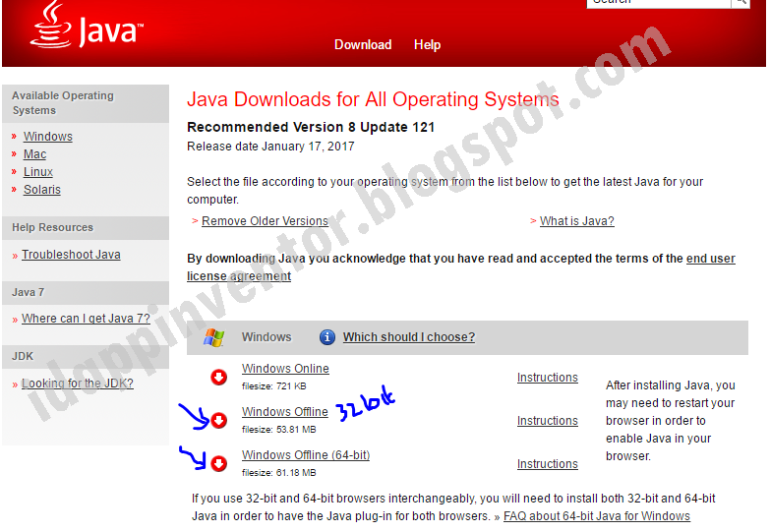This screenshot has width=770, height=532.
Task: Click the Windows section label in gray bar
Action: pos(267,337)
